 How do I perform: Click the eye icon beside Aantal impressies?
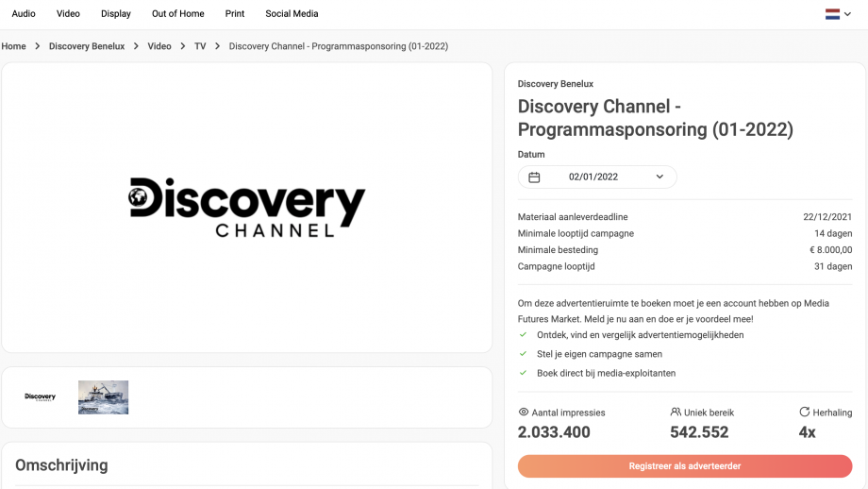[x=523, y=412]
